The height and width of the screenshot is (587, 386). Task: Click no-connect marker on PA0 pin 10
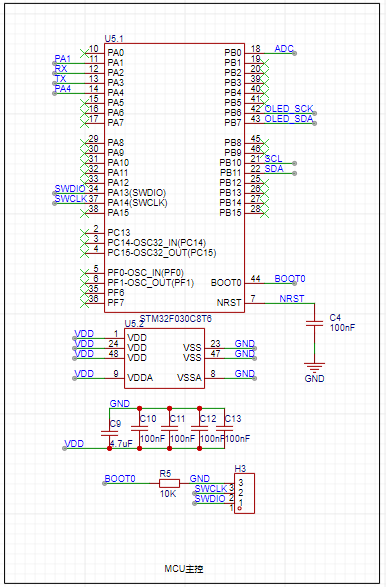[x=85, y=53]
